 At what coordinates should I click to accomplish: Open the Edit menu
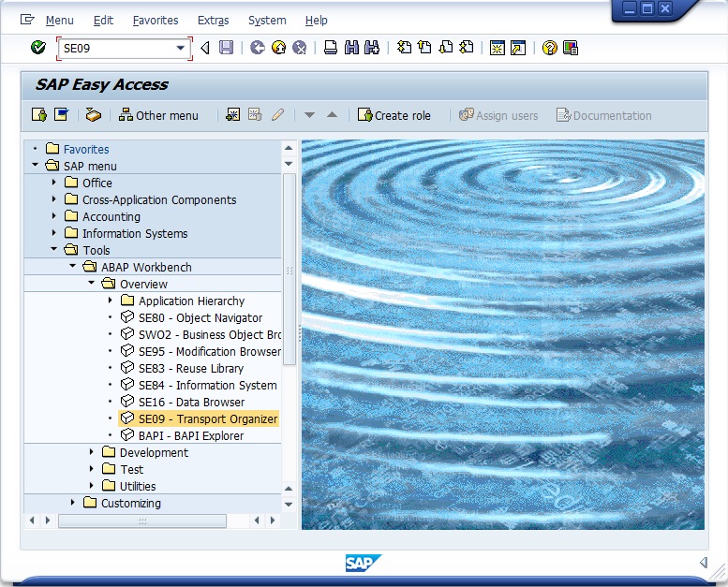click(103, 20)
